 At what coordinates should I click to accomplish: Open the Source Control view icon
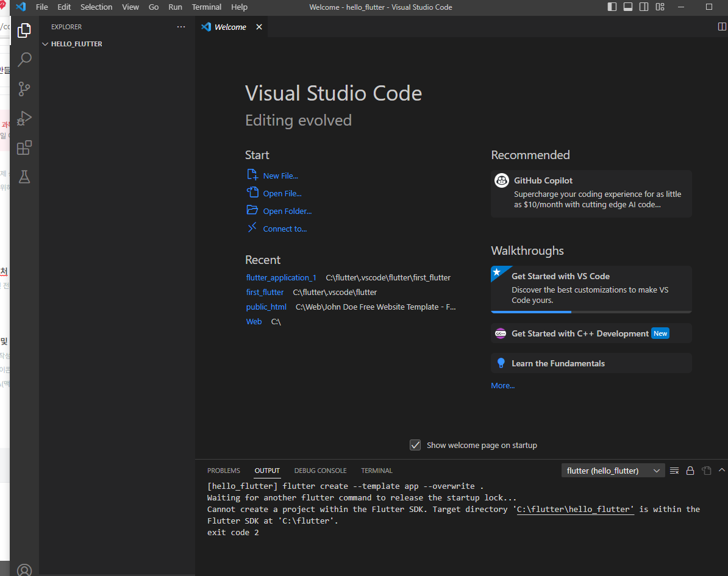pyautogui.click(x=24, y=89)
